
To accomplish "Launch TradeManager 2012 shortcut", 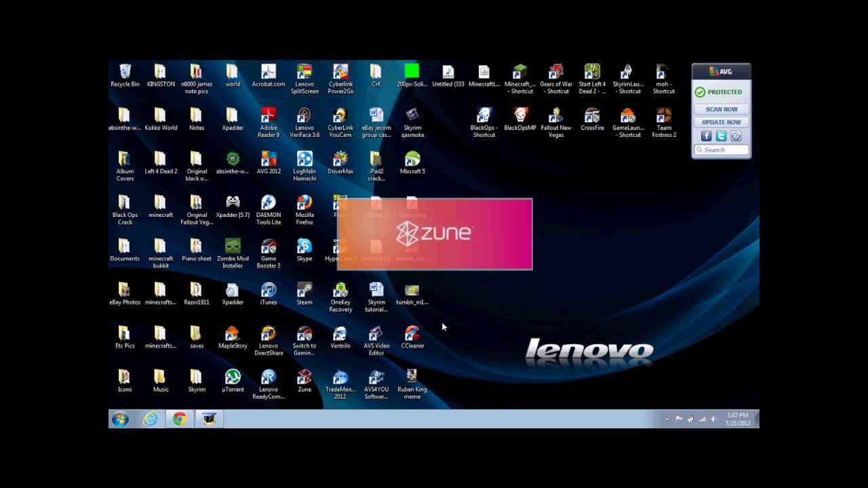I will click(x=340, y=384).
